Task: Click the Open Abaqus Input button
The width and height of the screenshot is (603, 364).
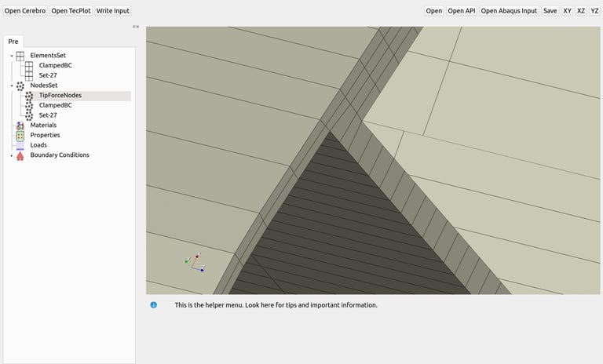Action: [x=509, y=11]
